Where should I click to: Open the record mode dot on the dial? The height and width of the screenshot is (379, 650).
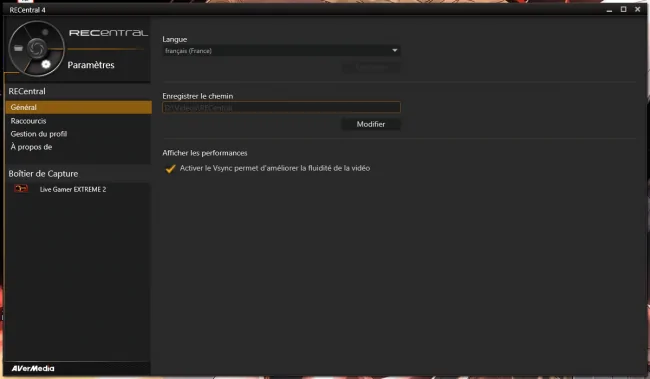click(x=45, y=32)
